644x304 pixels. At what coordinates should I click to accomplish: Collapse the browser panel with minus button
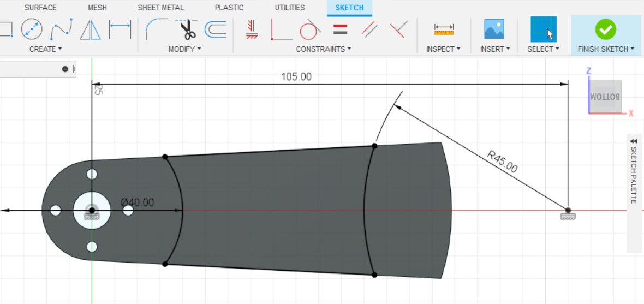click(65, 69)
